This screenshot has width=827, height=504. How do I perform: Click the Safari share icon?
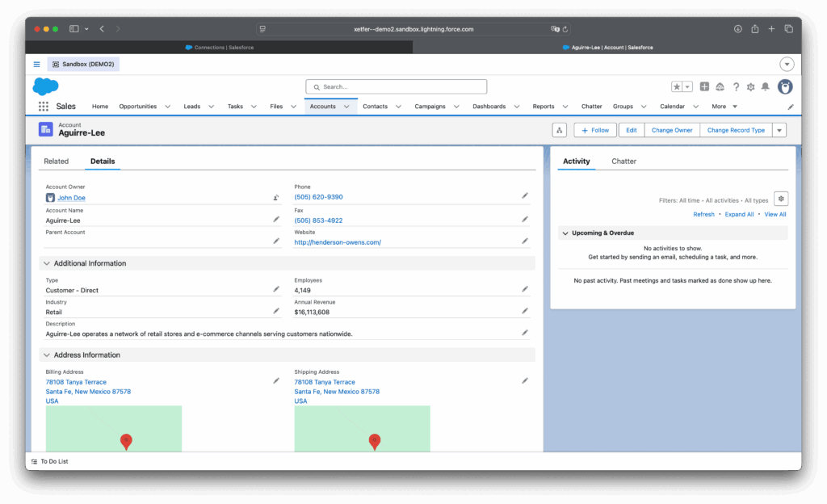point(755,29)
